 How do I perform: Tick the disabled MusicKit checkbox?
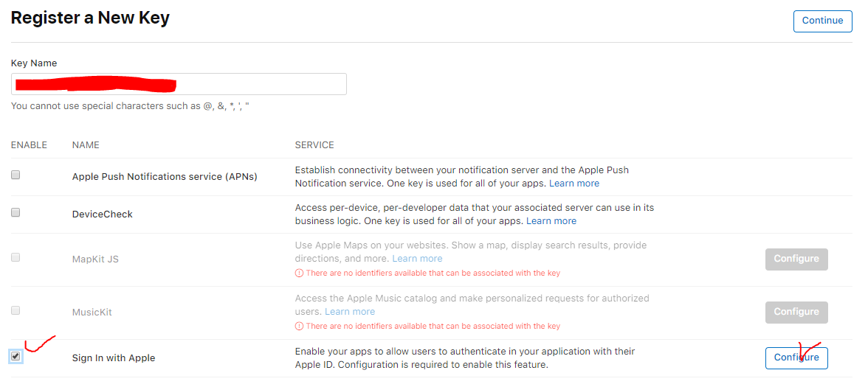pyautogui.click(x=15, y=310)
